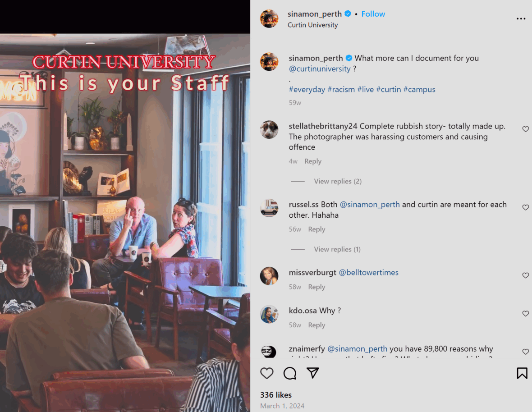Expand View replies (2)
Viewport: 532px width, 412px height.
pyautogui.click(x=338, y=181)
